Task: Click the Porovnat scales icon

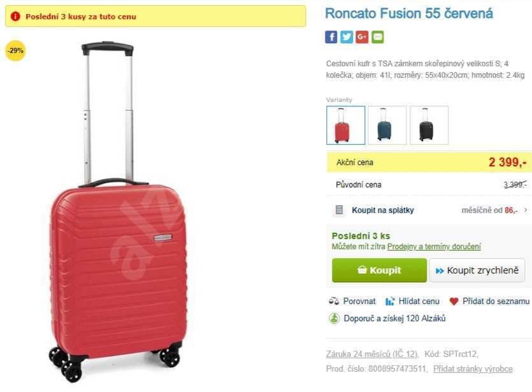Action: click(334, 301)
